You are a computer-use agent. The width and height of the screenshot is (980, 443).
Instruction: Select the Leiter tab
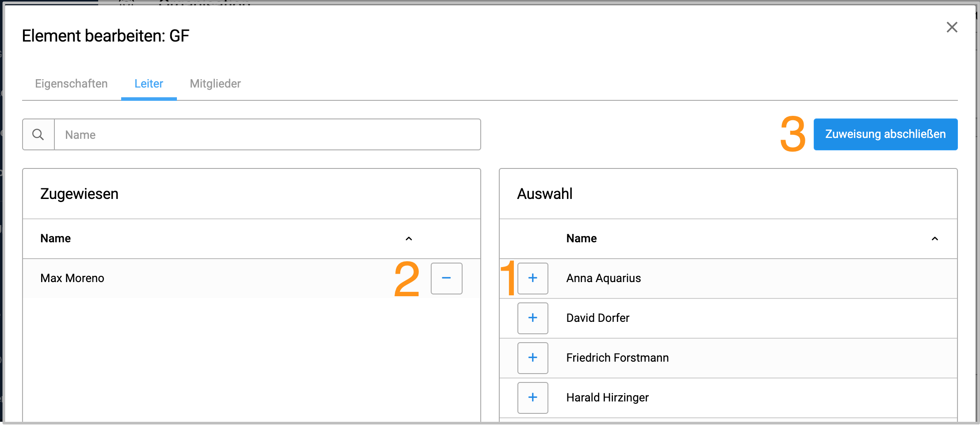(149, 84)
